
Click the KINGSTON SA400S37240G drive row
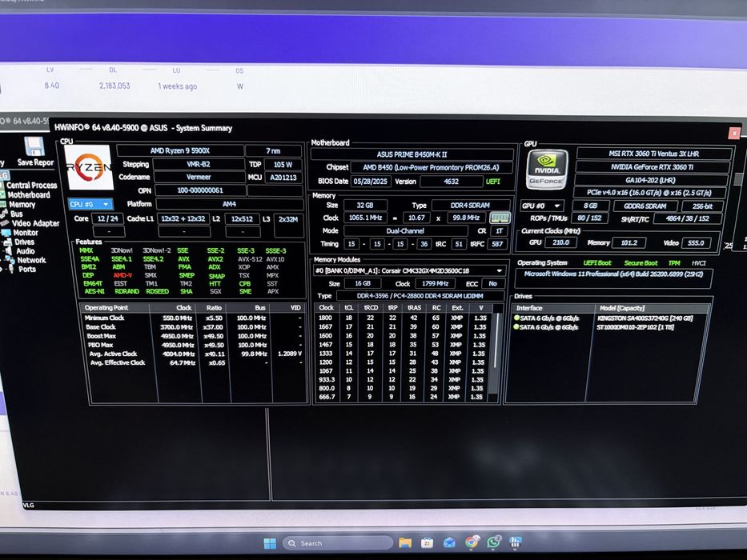click(604, 318)
